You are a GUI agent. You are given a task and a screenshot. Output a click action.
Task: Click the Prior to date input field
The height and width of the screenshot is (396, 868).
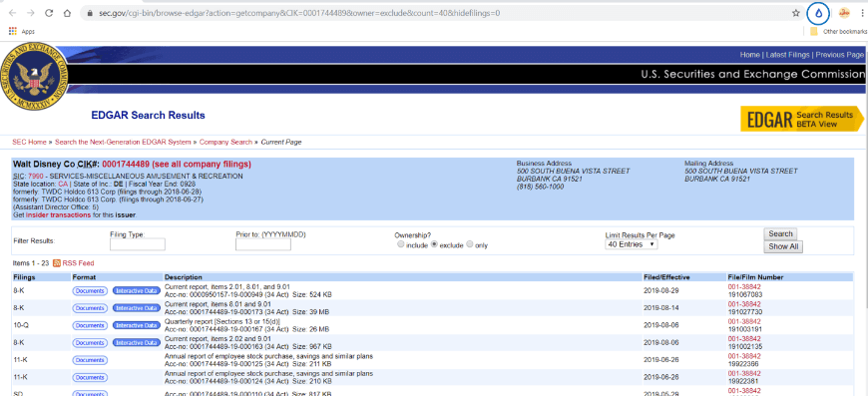263,244
